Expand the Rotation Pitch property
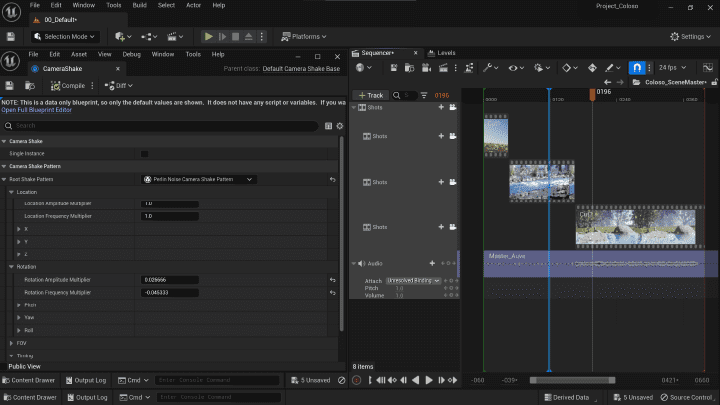 click(19, 305)
